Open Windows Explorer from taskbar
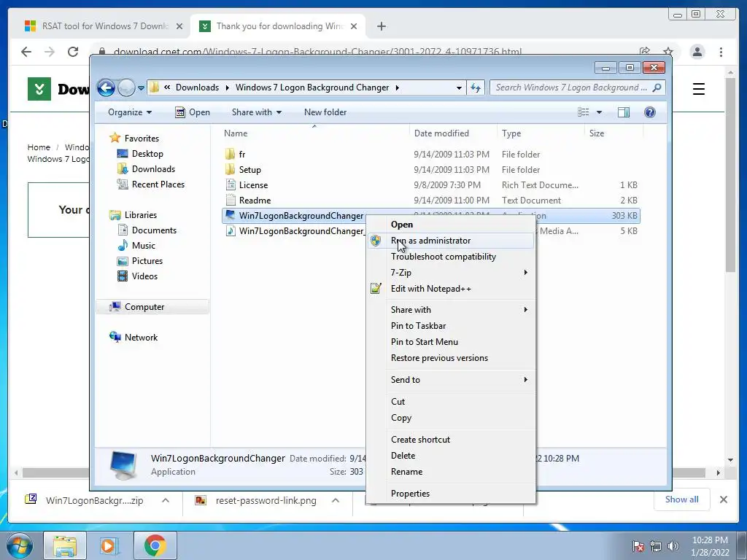The height and width of the screenshot is (560, 747). (65, 545)
